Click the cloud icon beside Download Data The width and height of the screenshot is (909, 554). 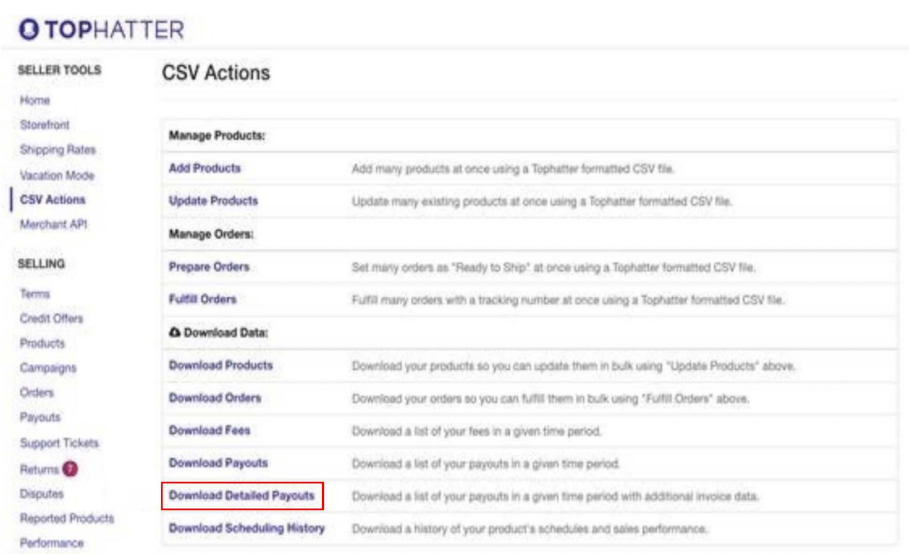coord(174,333)
